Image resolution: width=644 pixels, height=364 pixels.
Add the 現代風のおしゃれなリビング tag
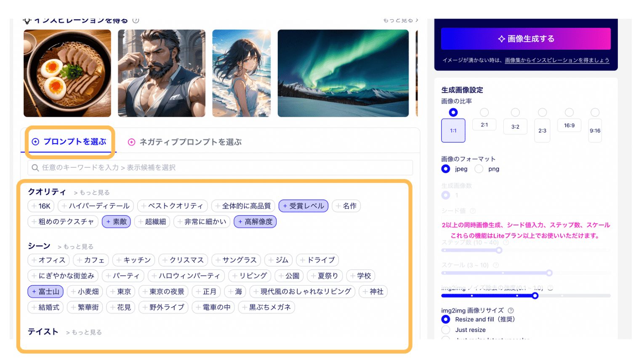click(x=302, y=292)
